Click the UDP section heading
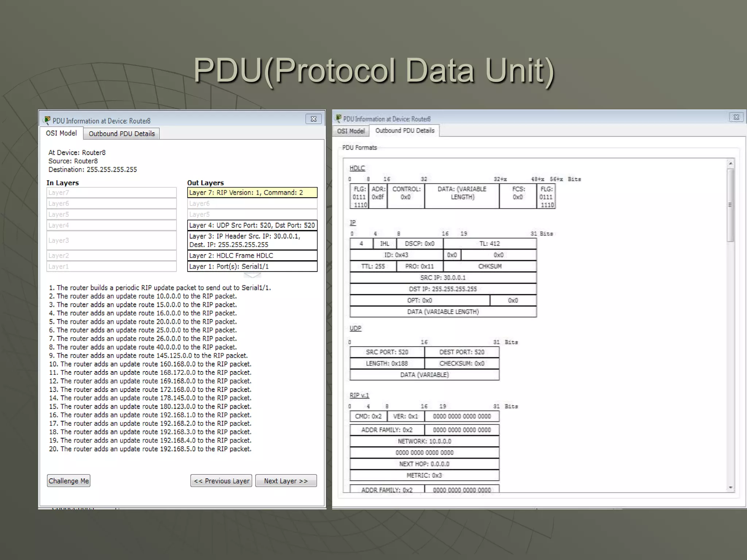 [x=355, y=328]
